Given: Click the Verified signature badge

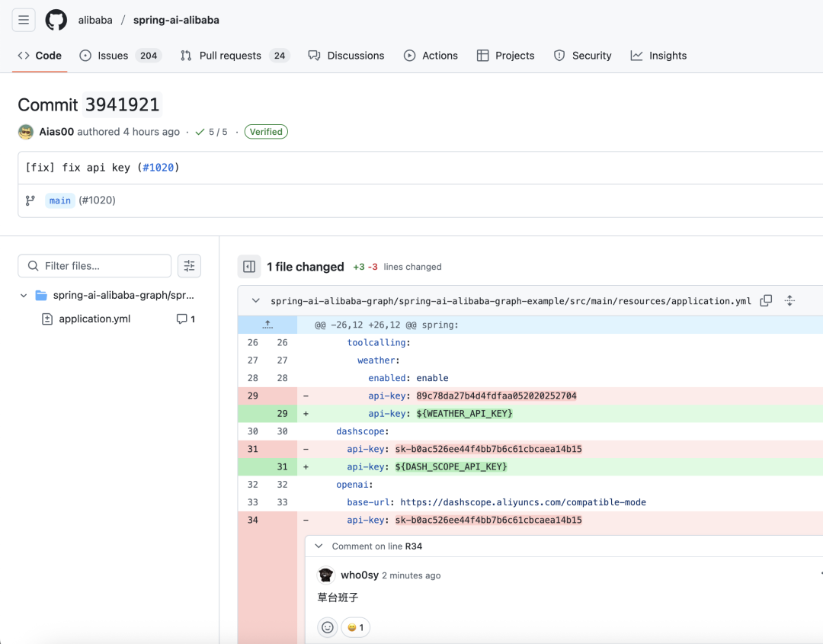Looking at the screenshot, I should [x=266, y=132].
